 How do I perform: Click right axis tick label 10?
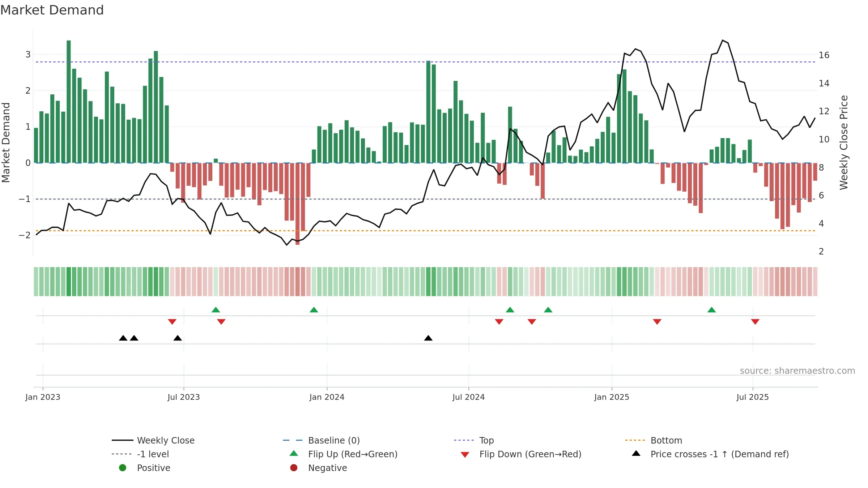[x=824, y=140]
